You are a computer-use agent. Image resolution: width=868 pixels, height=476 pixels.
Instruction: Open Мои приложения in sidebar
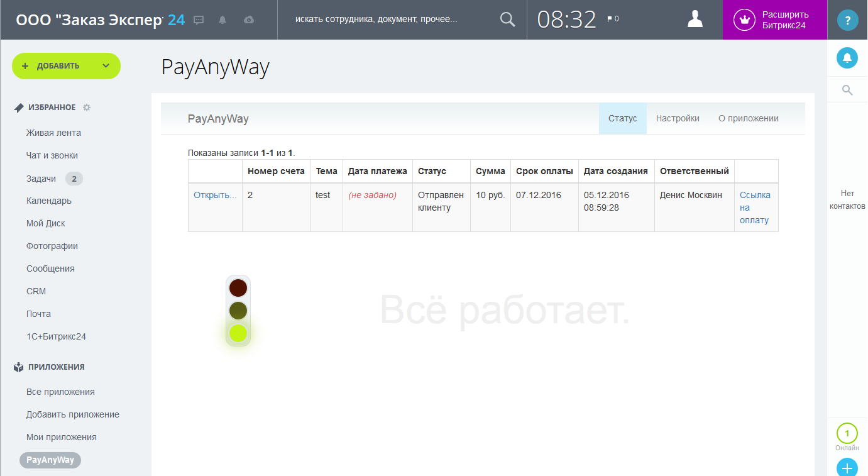(62, 437)
